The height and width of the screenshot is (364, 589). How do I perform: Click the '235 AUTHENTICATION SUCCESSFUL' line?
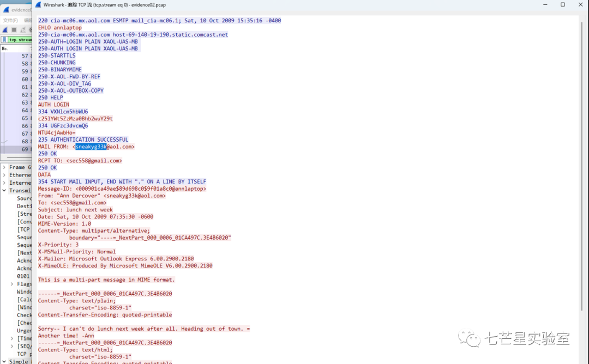point(83,139)
